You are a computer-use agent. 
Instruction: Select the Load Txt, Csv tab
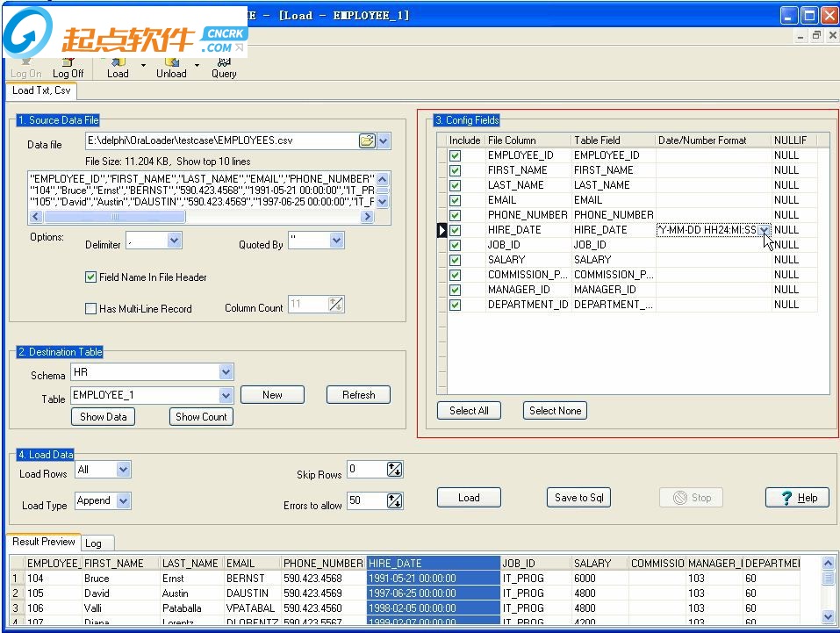point(41,90)
